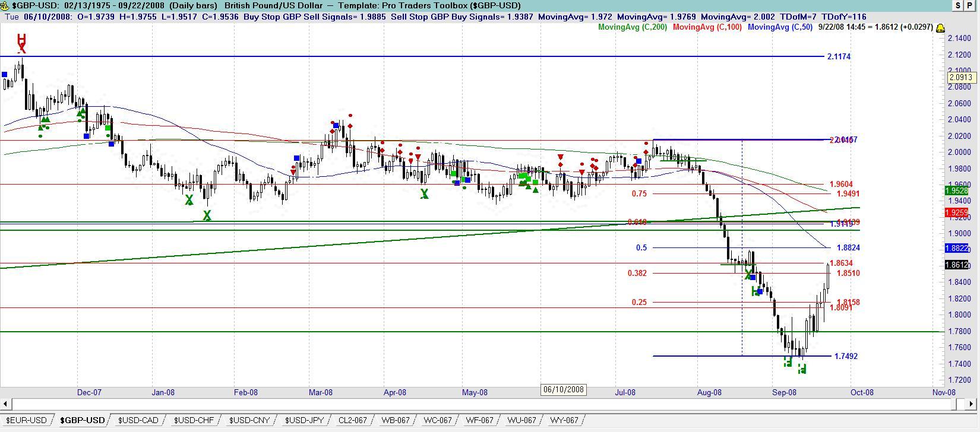Click the chart window icon in title bar
This screenshot has width=980, height=432.
(4, 5)
